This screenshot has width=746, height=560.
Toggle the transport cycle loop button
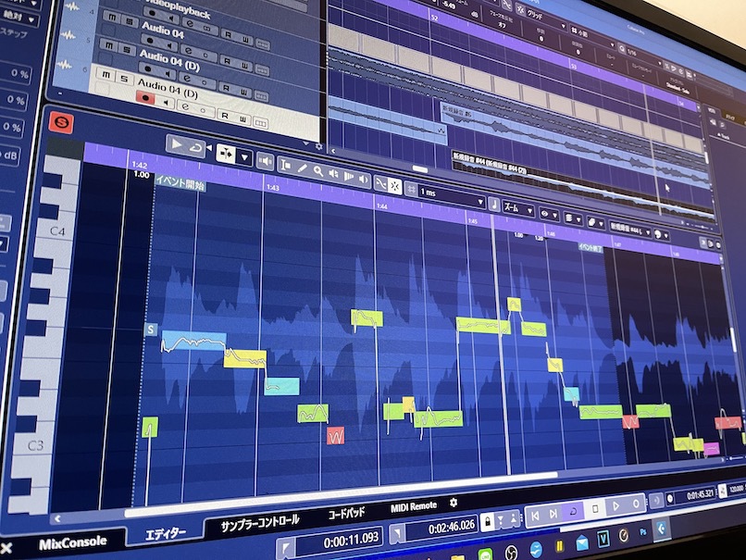[x=573, y=511]
